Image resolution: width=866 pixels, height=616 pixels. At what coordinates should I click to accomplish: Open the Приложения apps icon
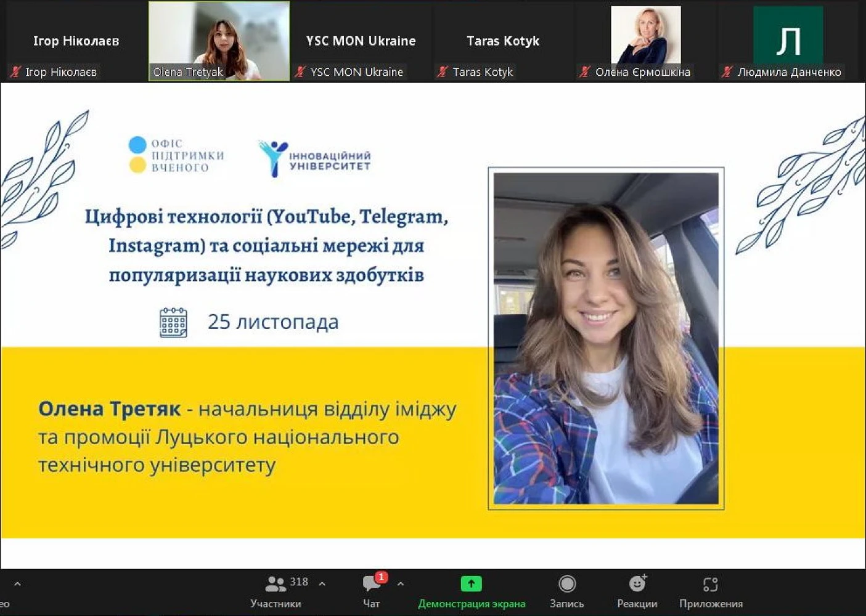710,583
